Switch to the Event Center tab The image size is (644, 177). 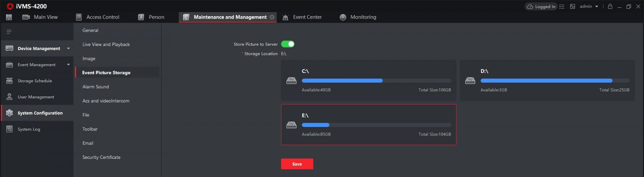point(307,17)
